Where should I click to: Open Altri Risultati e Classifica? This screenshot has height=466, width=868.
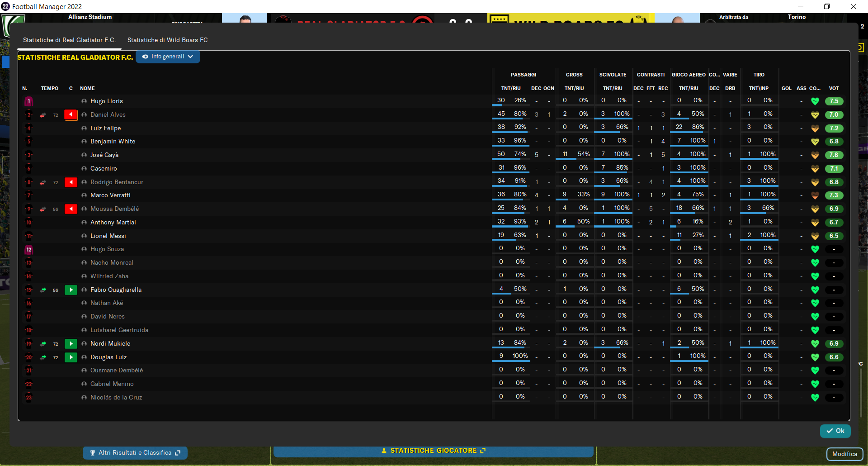click(x=135, y=453)
